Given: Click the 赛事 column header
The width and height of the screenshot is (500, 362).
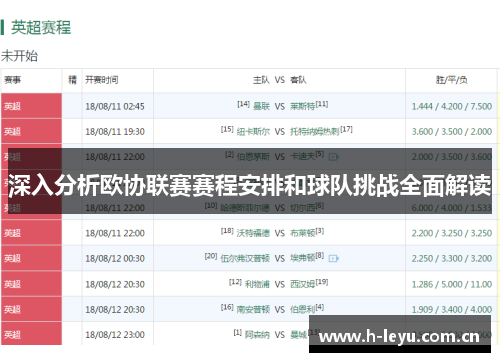Looking at the screenshot, I should (x=12, y=80).
